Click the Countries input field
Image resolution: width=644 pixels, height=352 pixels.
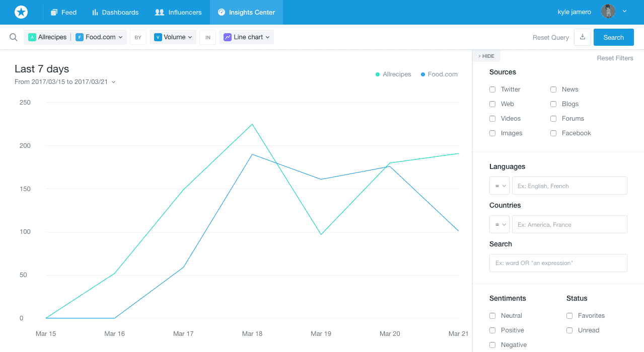coord(569,224)
